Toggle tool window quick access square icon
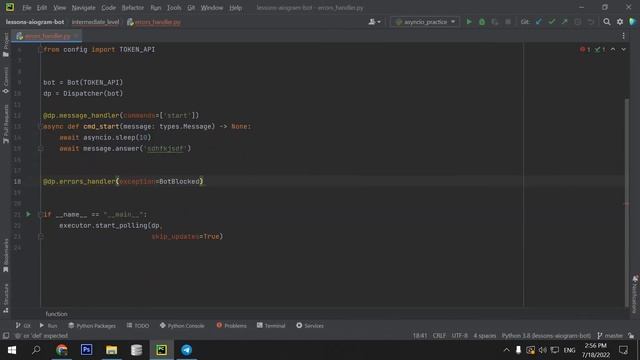 [6, 336]
